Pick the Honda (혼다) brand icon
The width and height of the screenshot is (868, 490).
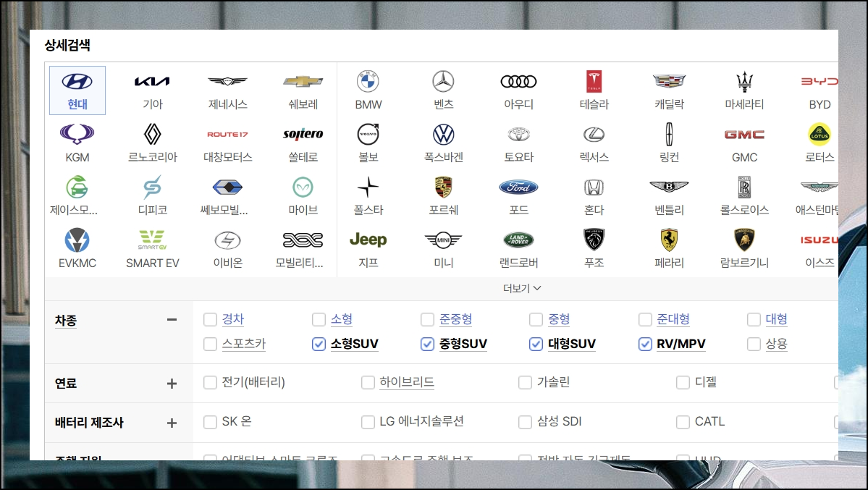(x=594, y=187)
